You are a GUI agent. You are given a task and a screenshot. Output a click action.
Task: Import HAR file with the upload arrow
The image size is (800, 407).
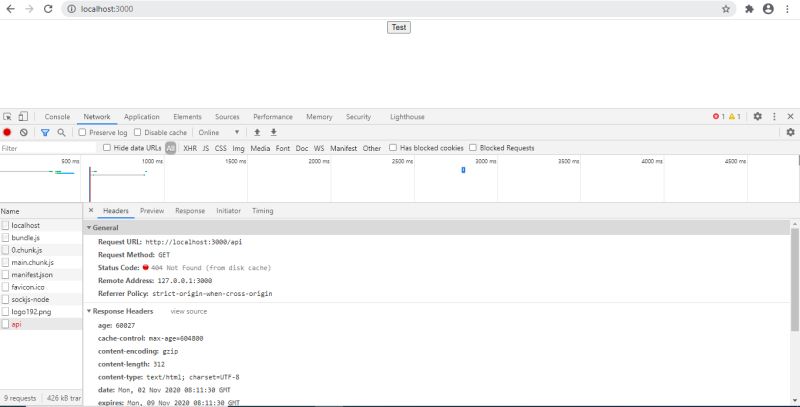click(x=257, y=132)
